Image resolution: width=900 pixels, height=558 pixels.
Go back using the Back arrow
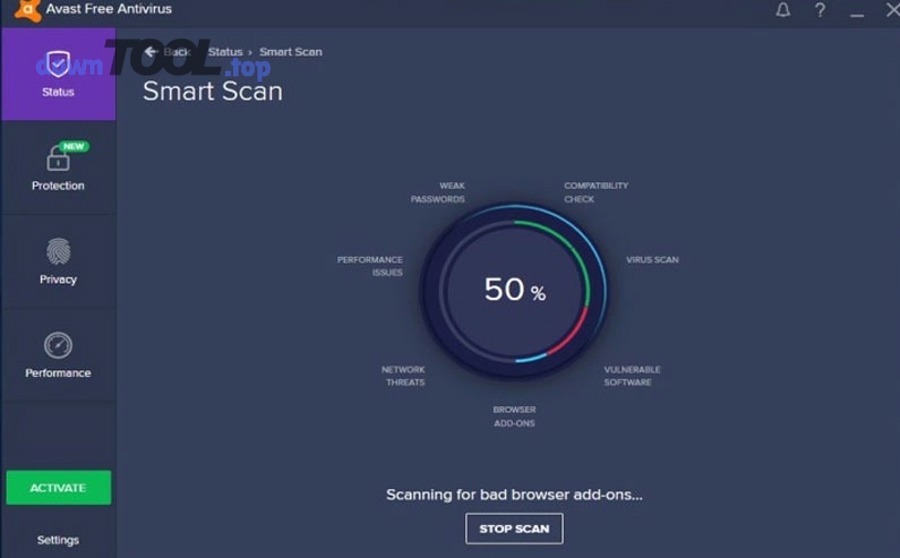click(x=152, y=52)
